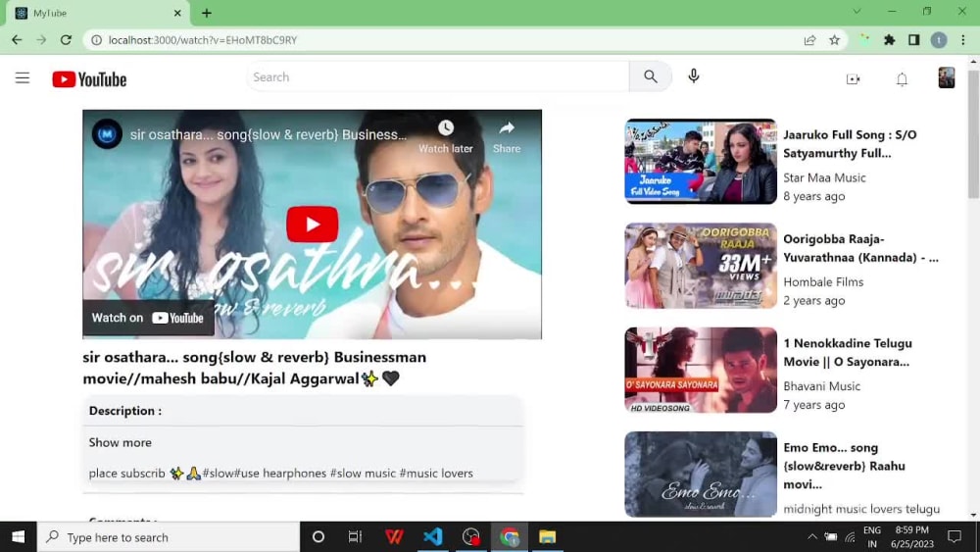Open the create video icon
Image resolution: width=980 pixels, height=552 pixels.
(x=853, y=79)
